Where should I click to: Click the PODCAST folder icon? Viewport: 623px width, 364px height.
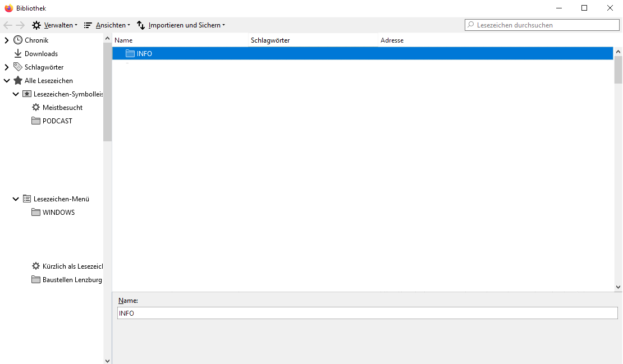point(36,121)
